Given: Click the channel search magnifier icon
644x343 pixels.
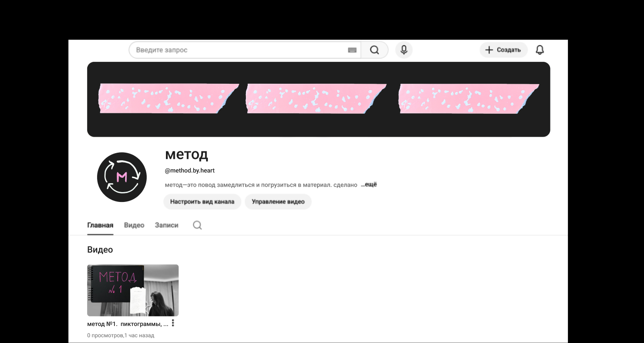Looking at the screenshot, I should pyautogui.click(x=197, y=225).
